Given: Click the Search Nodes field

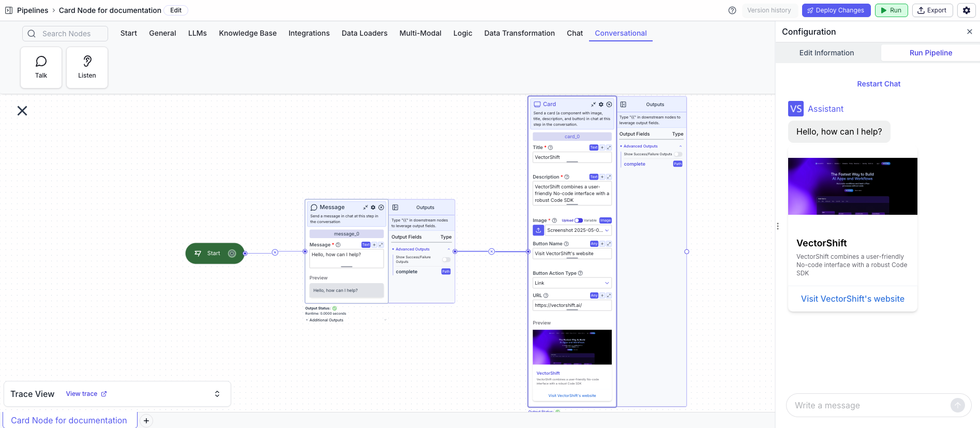Looking at the screenshot, I should (x=65, y=34).
